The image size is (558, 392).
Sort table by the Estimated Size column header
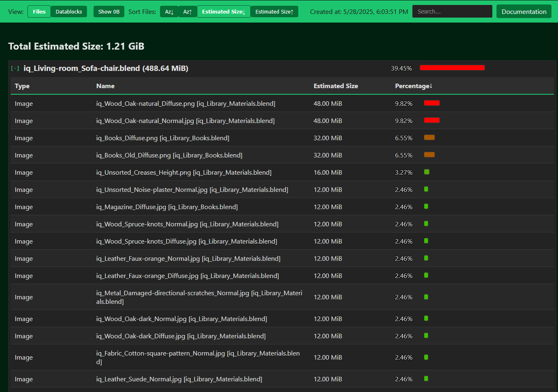(335, 86)
